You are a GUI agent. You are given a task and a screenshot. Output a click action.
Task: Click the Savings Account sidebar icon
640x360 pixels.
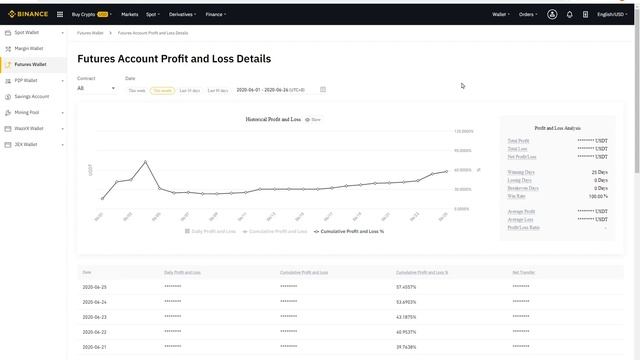coord(8,97)
